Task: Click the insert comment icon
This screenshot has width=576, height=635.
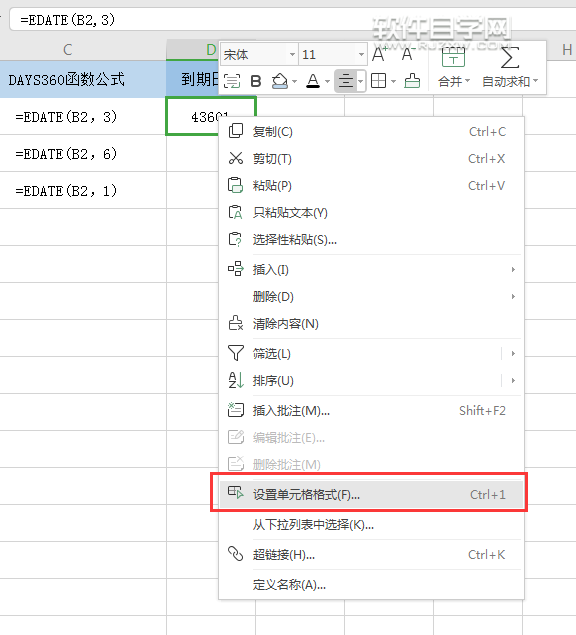Action: point(236,410)
